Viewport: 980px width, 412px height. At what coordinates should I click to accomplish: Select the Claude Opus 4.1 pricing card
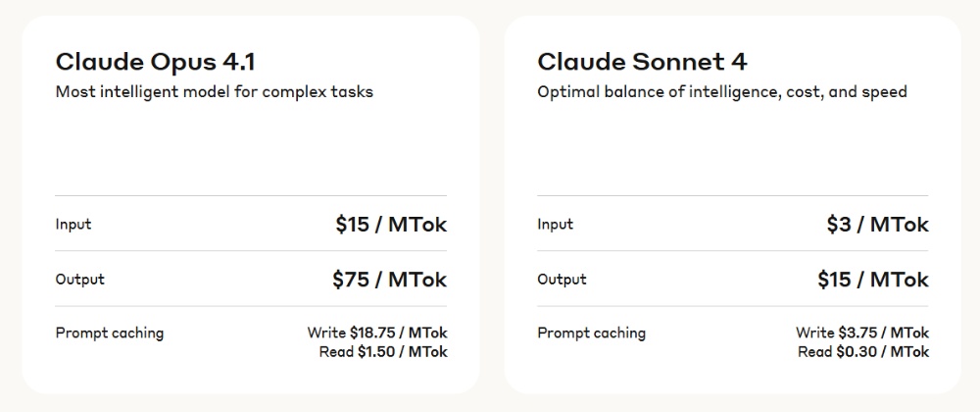click(250, 147)
